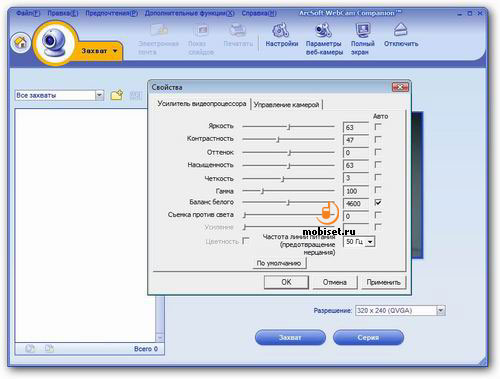The height and width of the screenshot is (379, 500).
Task: Click the webcam capture icon
Action: point(53,42)
